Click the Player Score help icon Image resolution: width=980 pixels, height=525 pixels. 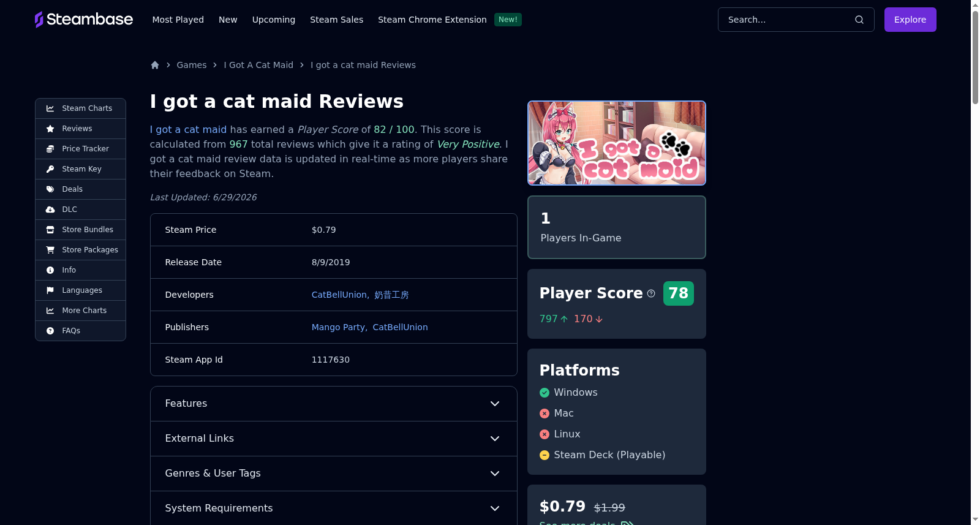651,293
